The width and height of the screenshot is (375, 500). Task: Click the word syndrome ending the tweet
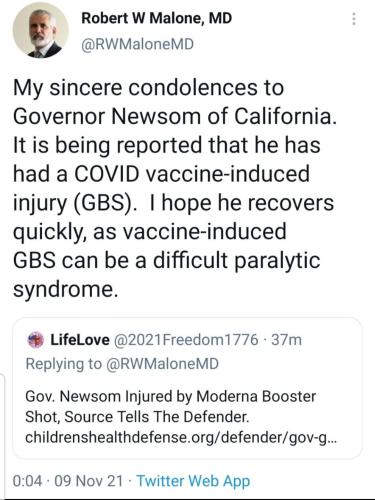pyautogui.click(x=65, y=289)
